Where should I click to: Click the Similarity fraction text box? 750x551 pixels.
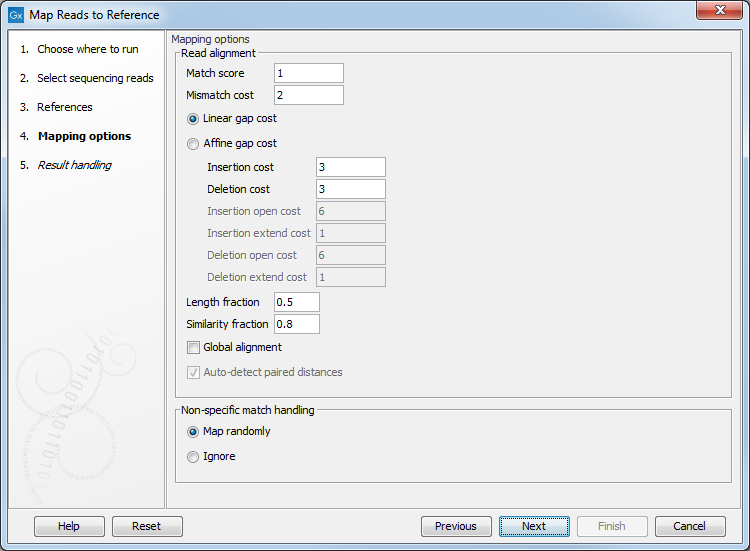[296, 324]
